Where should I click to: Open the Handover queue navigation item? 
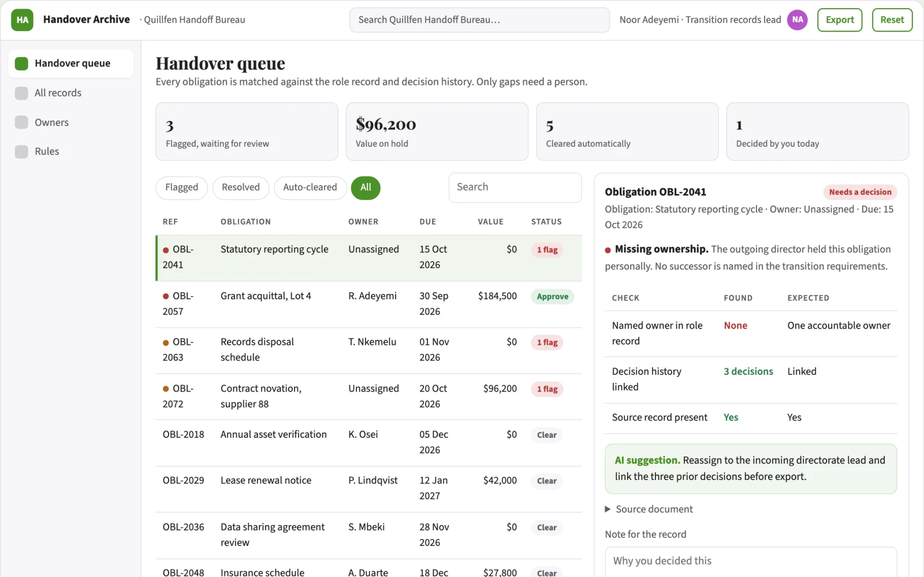pos(71,64)
